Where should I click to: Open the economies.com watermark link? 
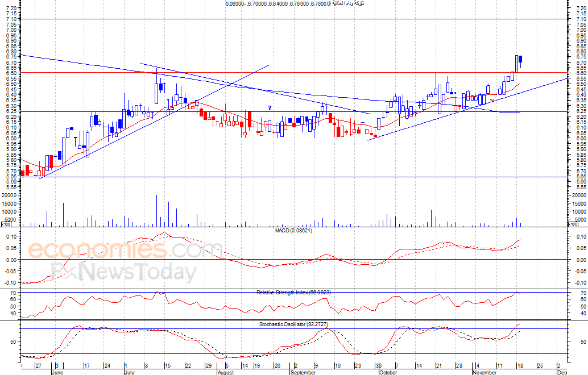point(125,249)
